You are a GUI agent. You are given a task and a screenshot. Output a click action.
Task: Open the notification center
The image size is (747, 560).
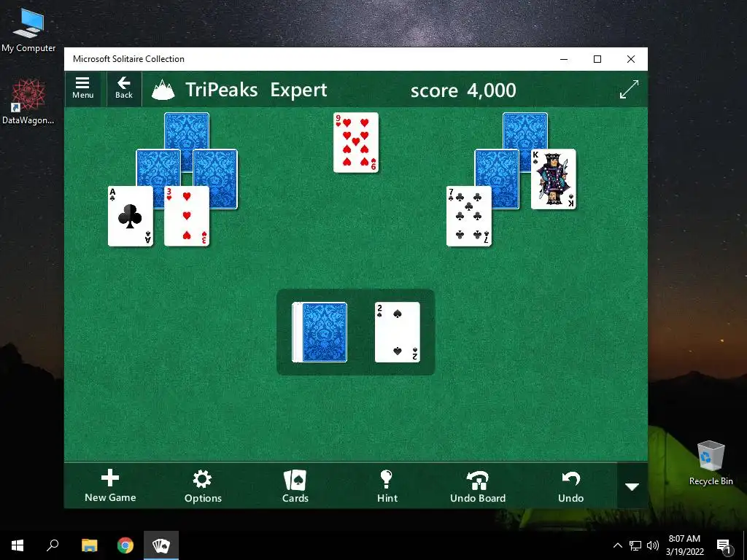(724, 546)
